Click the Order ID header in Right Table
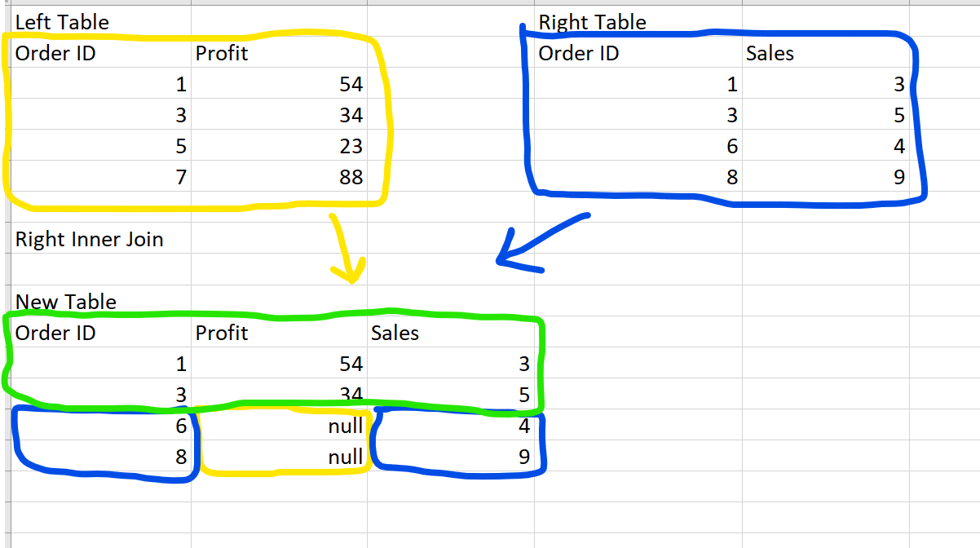This screenshot has width=980, height=548. 579,54
